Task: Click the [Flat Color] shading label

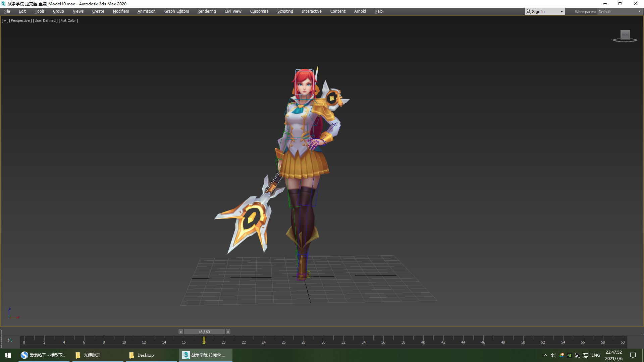Action: (68, 20)
